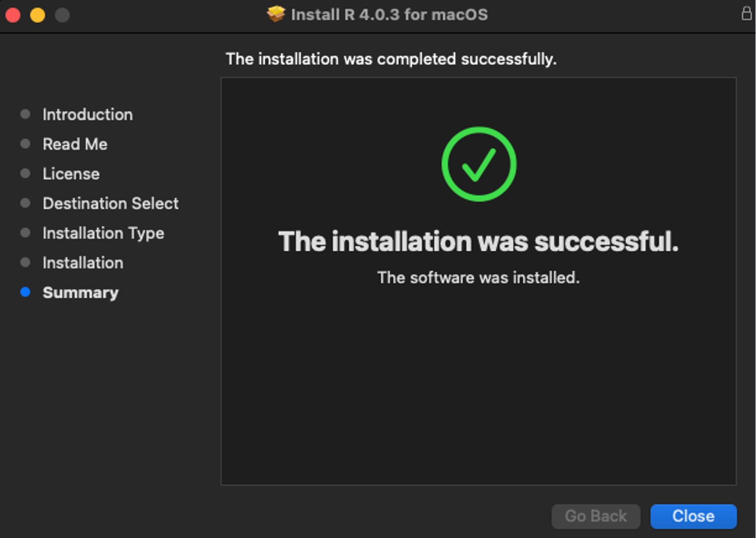Viewport: 756px width, 538px height.
Task: Highlight the Summary step
Action: click(80, 292)
